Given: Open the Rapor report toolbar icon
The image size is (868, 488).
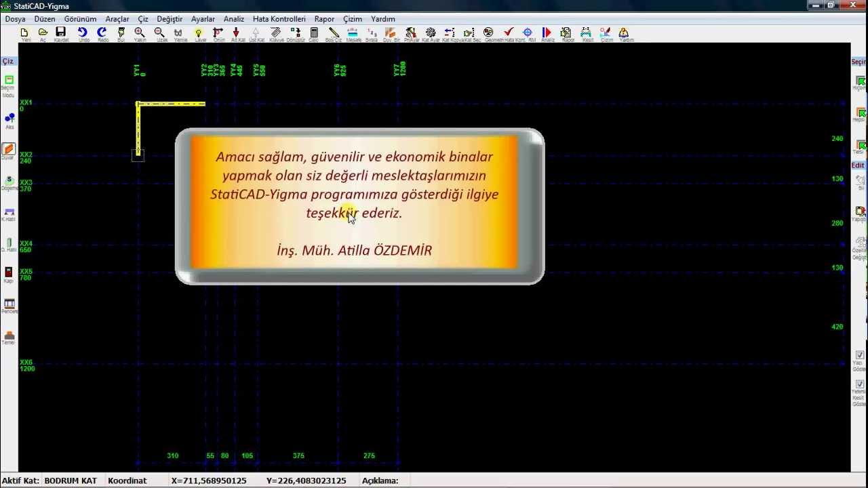Looking at the screenshot, I should [566, 33].
